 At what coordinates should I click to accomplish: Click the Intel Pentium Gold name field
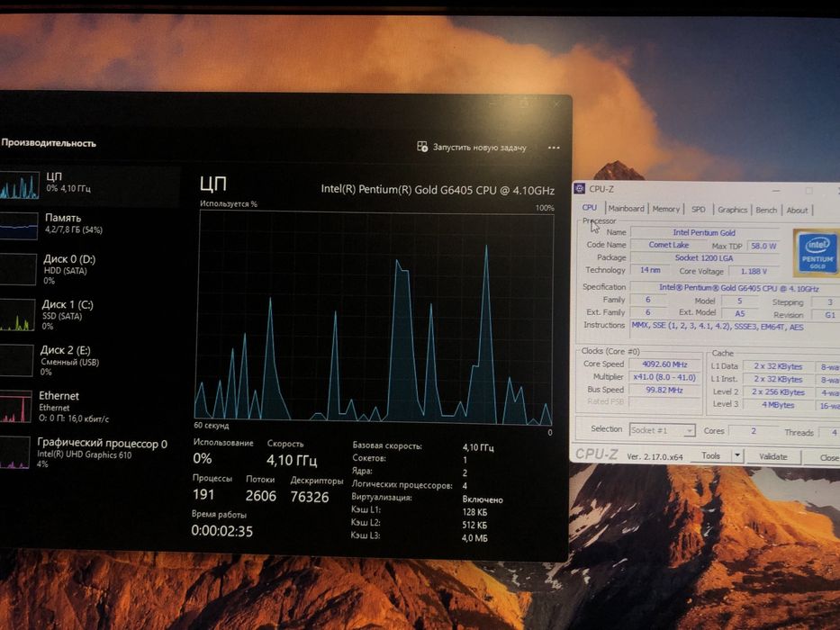point(704,232)
